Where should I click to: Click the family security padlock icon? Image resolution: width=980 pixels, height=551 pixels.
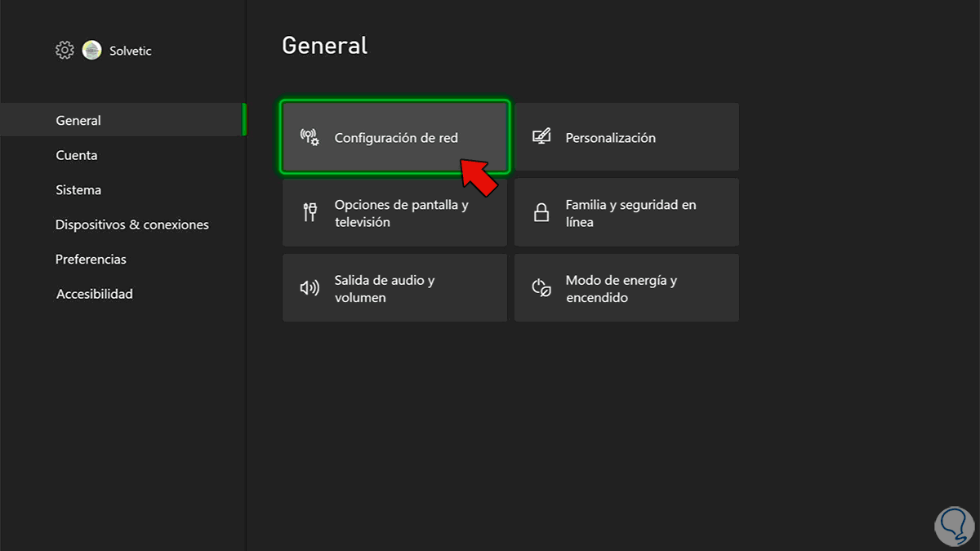541,213
